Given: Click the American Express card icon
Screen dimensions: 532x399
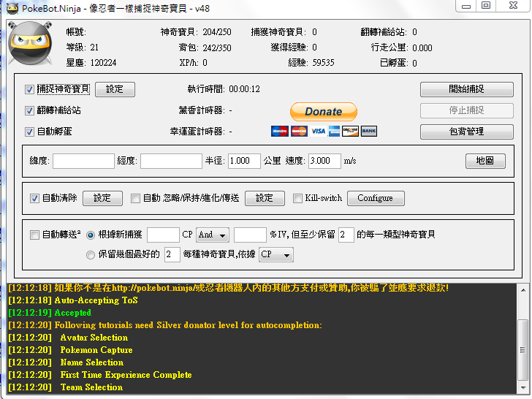Looking at the screenshot, I should pyautogui.click(x=334, y=131).
